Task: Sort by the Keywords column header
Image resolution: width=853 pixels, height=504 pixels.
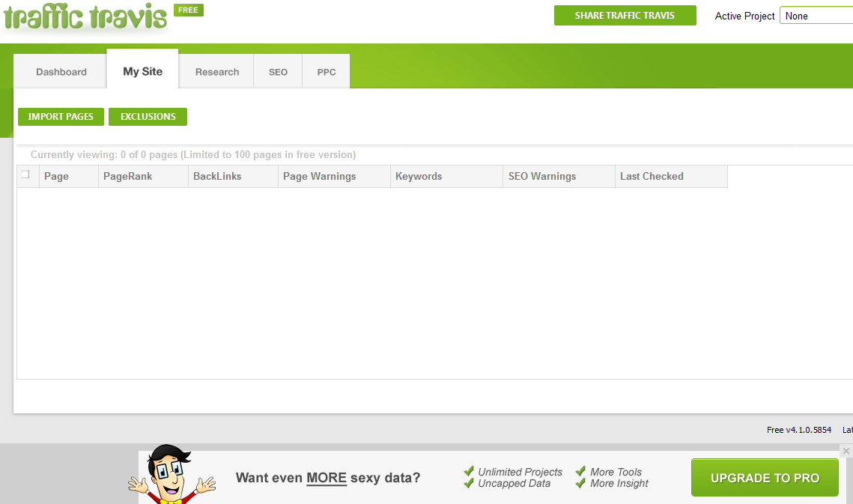Action: pos(446,176)
